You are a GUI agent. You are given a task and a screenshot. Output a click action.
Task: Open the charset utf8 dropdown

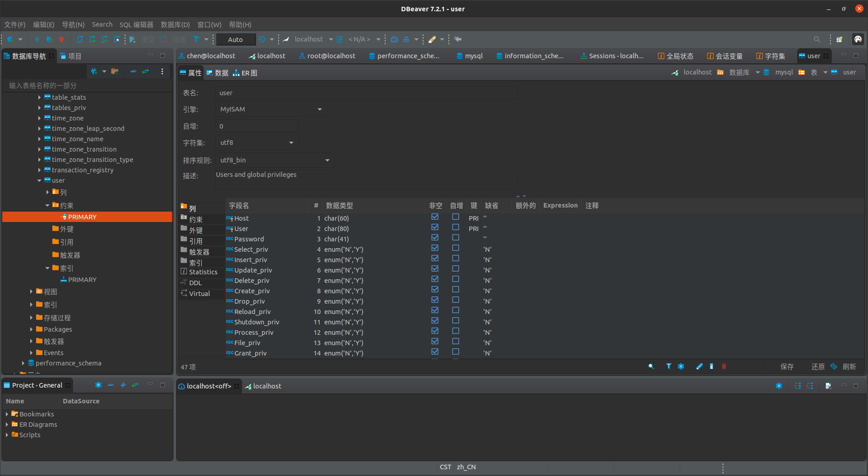click(x=257, y=143)
